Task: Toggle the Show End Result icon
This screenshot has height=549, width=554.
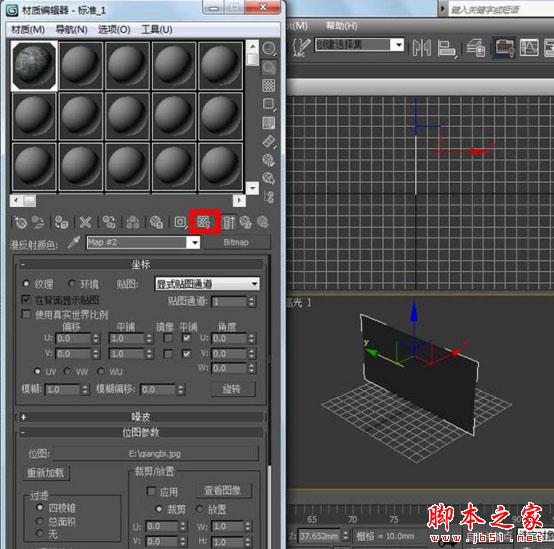Action: pyautogui.click(x=229, y=223)
